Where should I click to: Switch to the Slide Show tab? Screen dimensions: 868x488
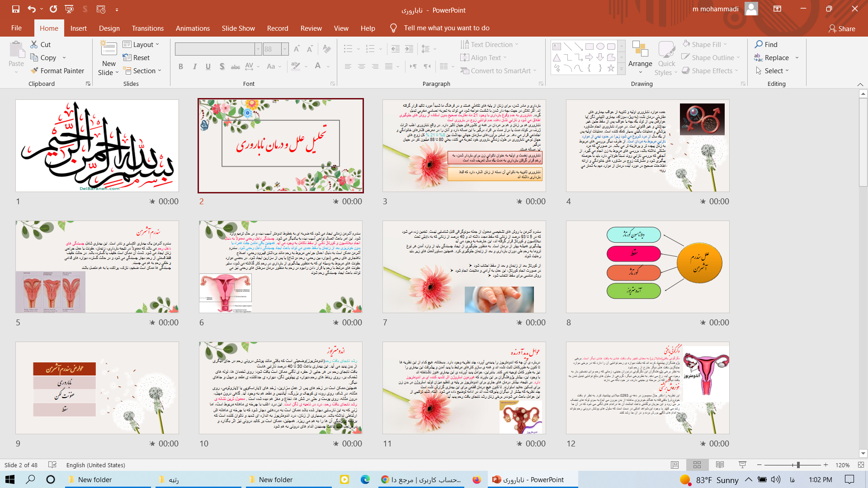(x=238, y=28)
